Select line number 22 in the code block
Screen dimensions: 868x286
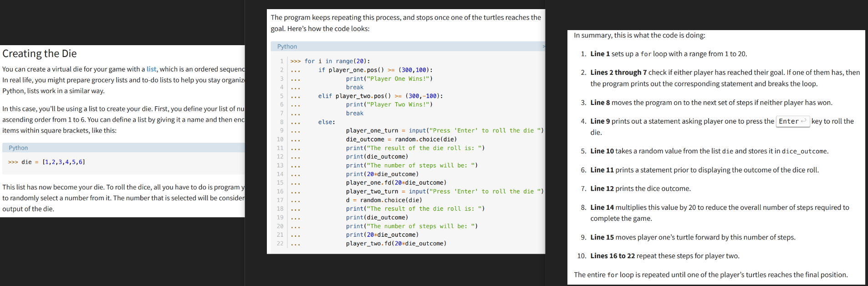pyautogui.click(x=280, y=244)
